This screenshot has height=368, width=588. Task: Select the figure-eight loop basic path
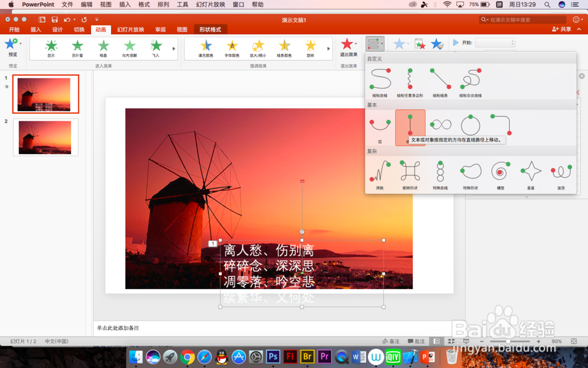point(440,125)
